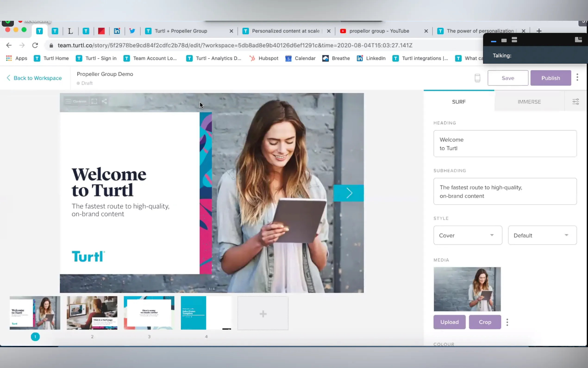Close the Personalized content at scale tab
588x368 pixels.
(329, 31)
